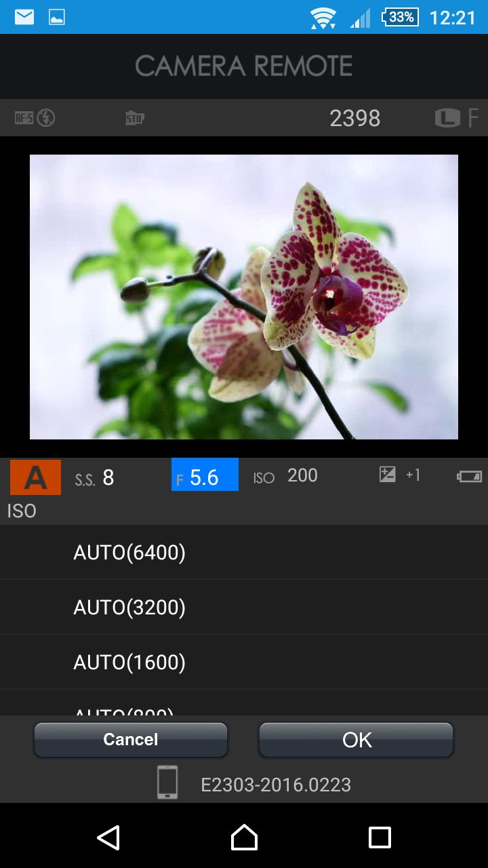Select the orange A shooting mode icon

[35, 477]
